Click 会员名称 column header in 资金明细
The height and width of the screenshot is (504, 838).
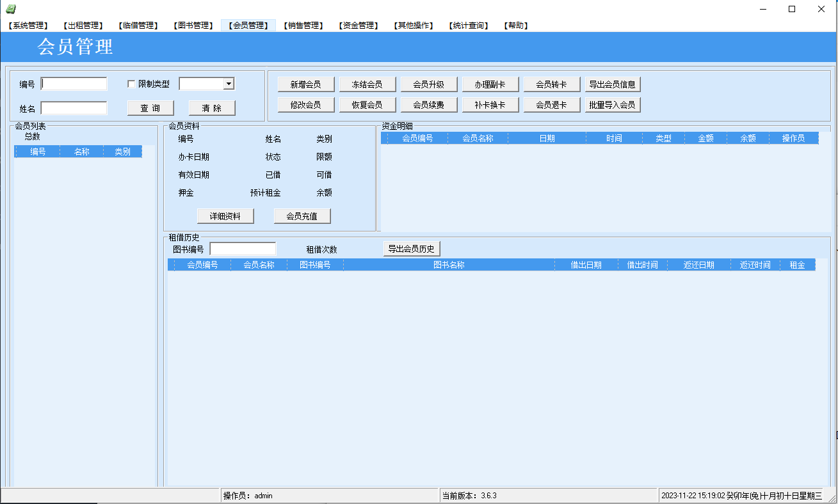(478, 138)
